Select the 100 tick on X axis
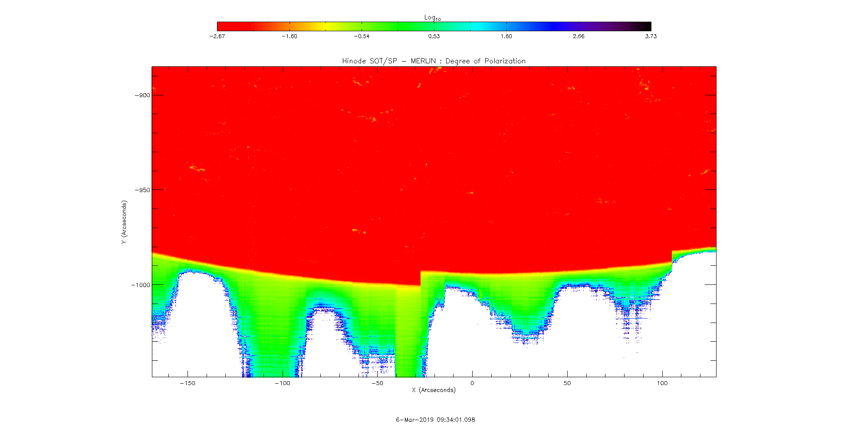The height and width of the screenshot is (444, 868). [662, 383]
